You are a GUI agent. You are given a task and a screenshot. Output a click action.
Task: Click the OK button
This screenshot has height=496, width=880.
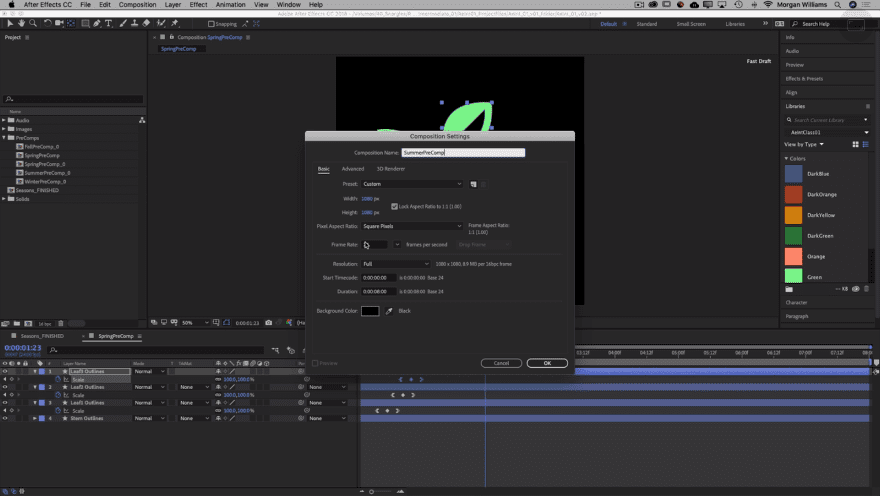click(547, 363)
